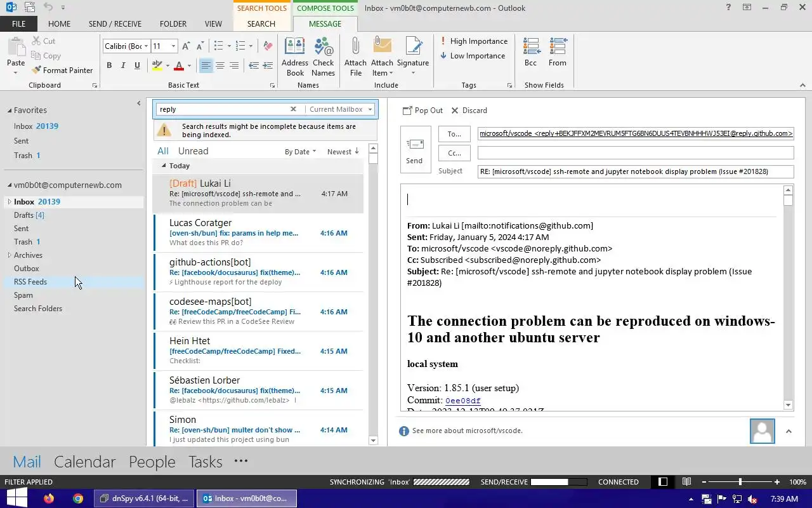This screenshot has height=508, width=812.
Task: Shrink font size with the smaller A icon
Action: [200, 46]
